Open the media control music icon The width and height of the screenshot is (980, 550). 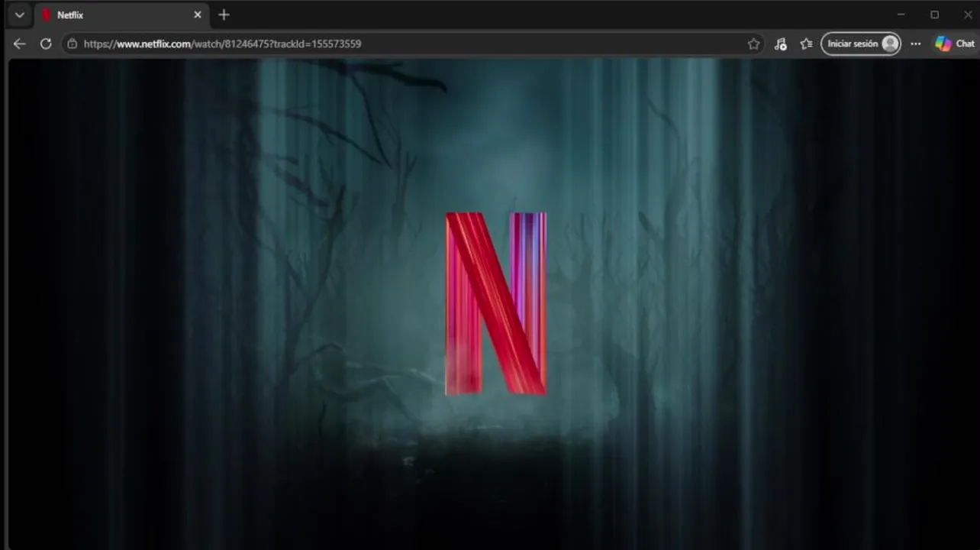click(x=780, y=44)
